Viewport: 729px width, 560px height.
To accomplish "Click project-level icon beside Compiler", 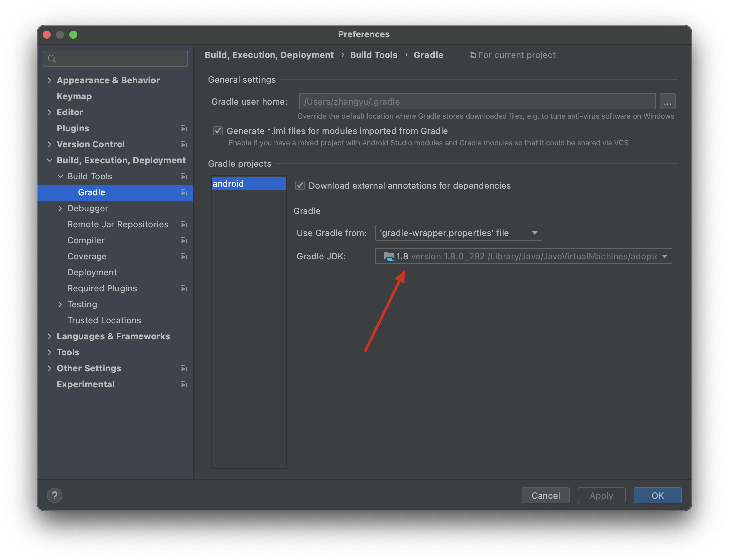I will coord(183,240).
